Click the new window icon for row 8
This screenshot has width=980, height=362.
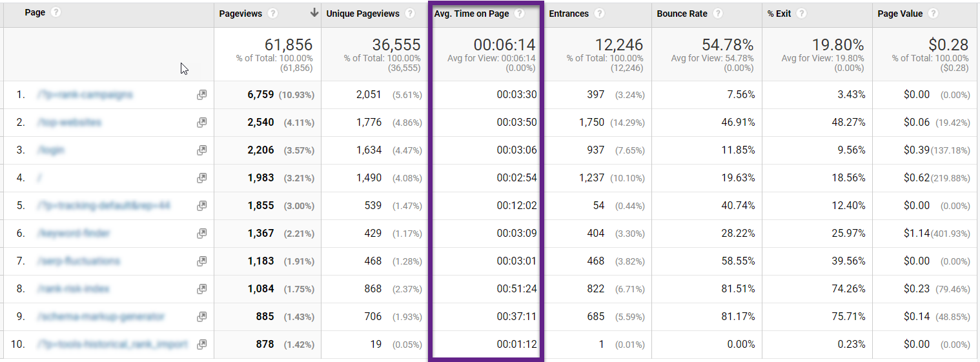[x=202, y=289]
